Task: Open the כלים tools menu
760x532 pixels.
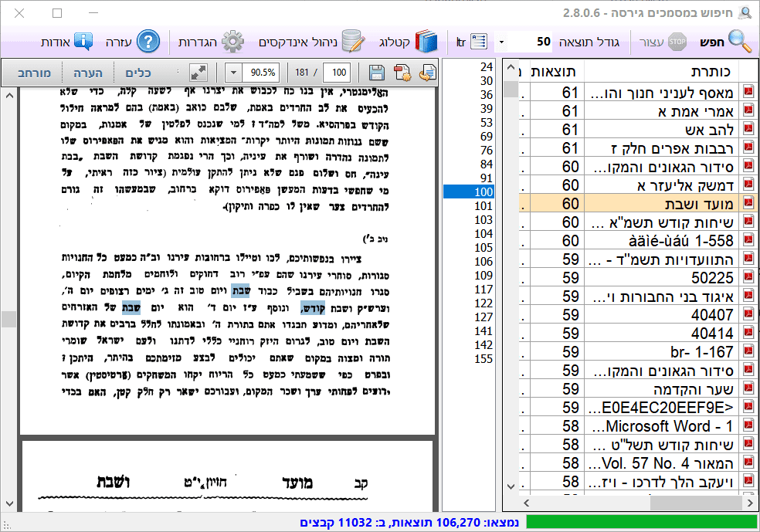Action: (x=137, y=73)
